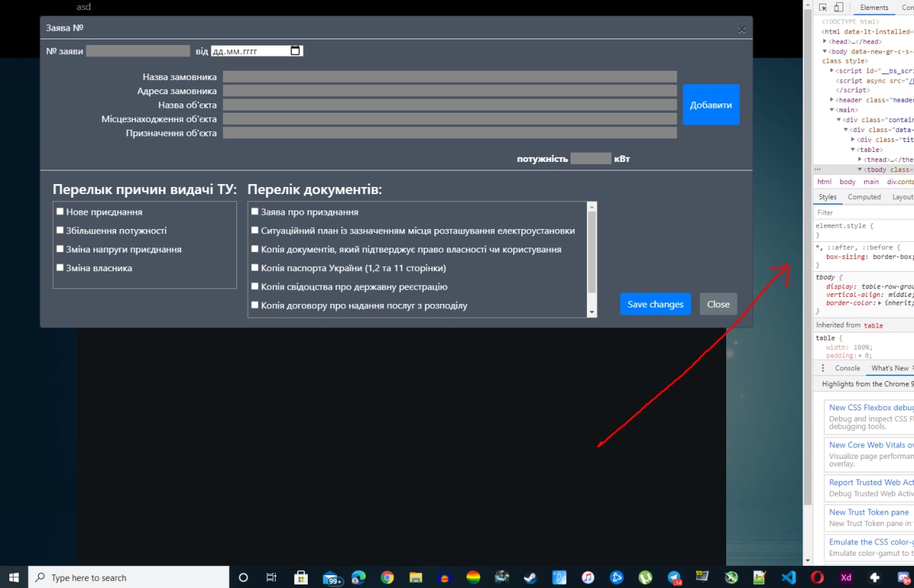Click the Styles Filter input in DevTools
The image size is (914, 588).
(x=864, y=213)
